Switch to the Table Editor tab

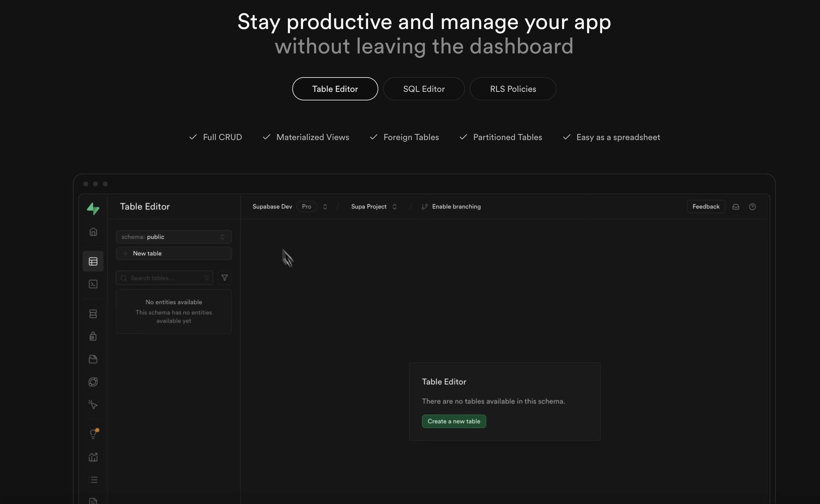coord(335,89)
